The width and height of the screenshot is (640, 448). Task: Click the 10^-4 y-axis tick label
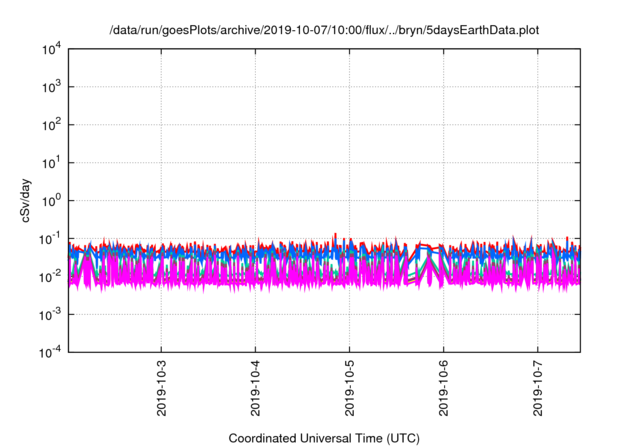50,353
